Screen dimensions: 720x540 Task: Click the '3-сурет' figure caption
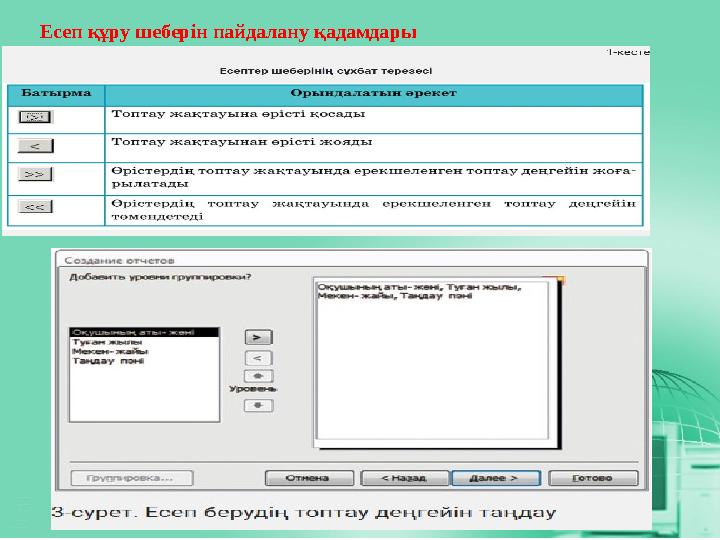(x=304, y=512)
